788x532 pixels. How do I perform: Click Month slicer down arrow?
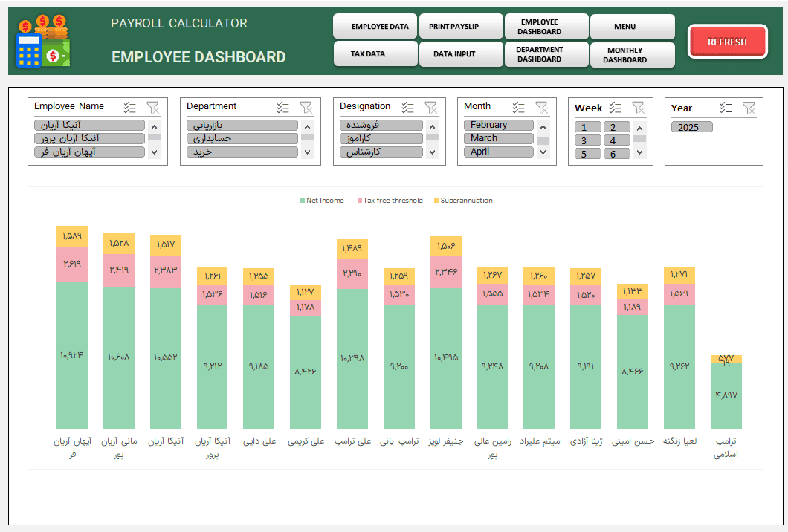point(543,152)
